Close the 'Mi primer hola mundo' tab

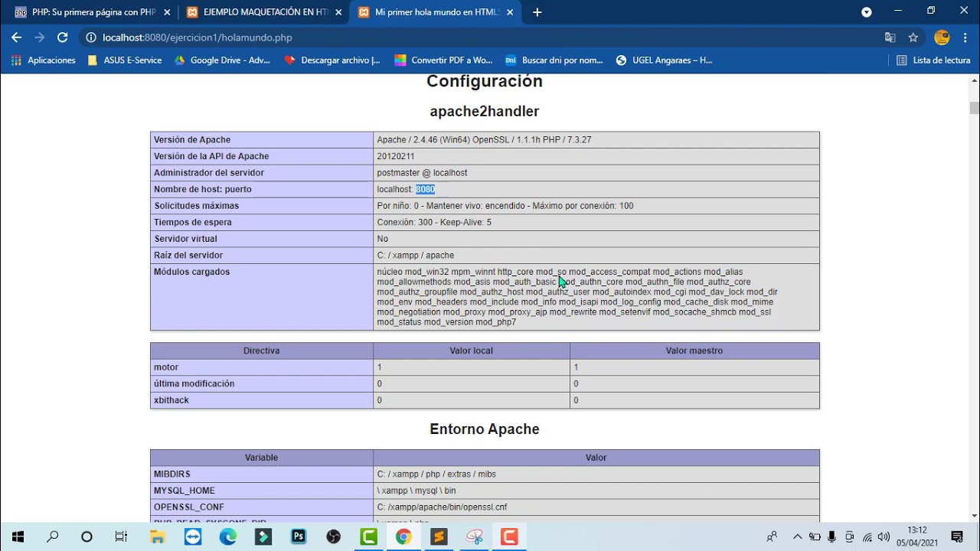[x=510, y=12]
